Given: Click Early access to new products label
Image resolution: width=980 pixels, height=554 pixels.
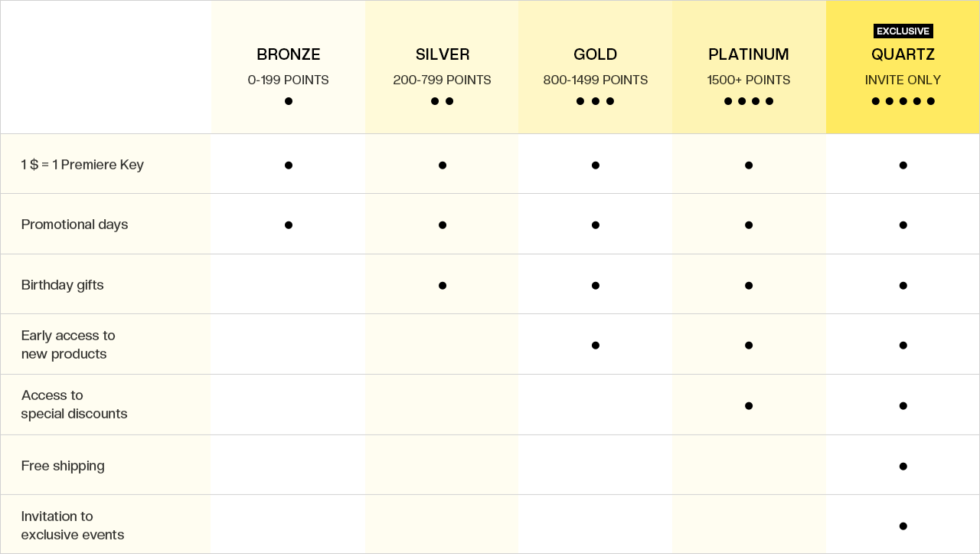Looking at the screenshot, I should 68,345.
